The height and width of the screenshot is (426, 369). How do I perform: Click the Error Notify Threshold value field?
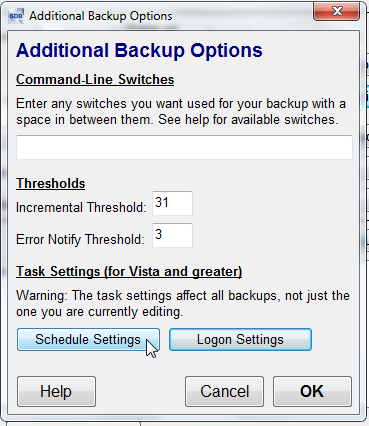coord(172,235)
